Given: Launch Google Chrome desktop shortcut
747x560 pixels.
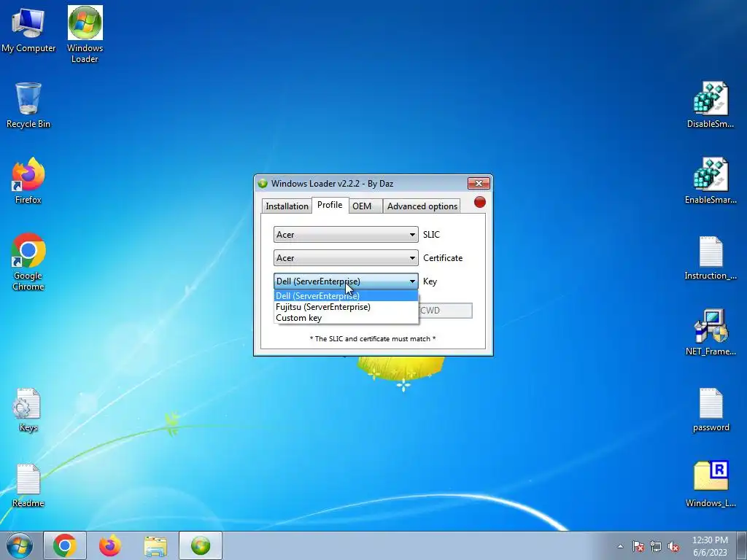Looking at the screenshot, I should 28,262.
